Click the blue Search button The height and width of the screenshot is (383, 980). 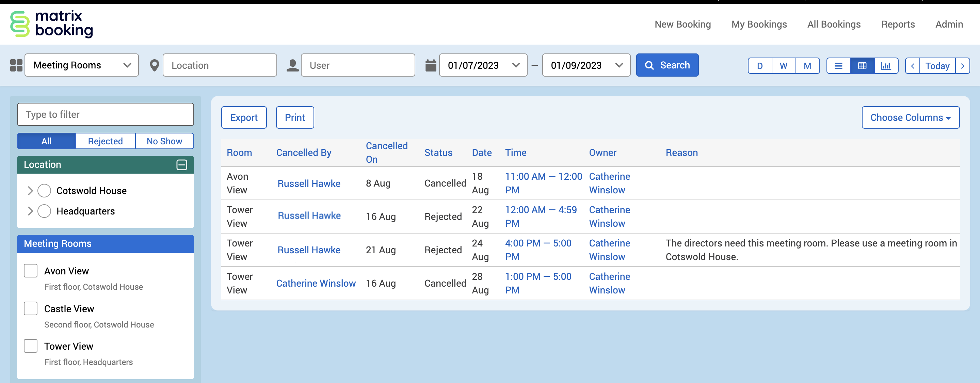coord(667,65)
